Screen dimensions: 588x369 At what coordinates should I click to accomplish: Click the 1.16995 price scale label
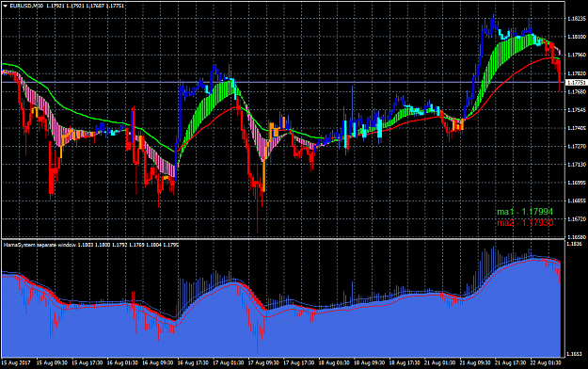(x=577, y=183)
